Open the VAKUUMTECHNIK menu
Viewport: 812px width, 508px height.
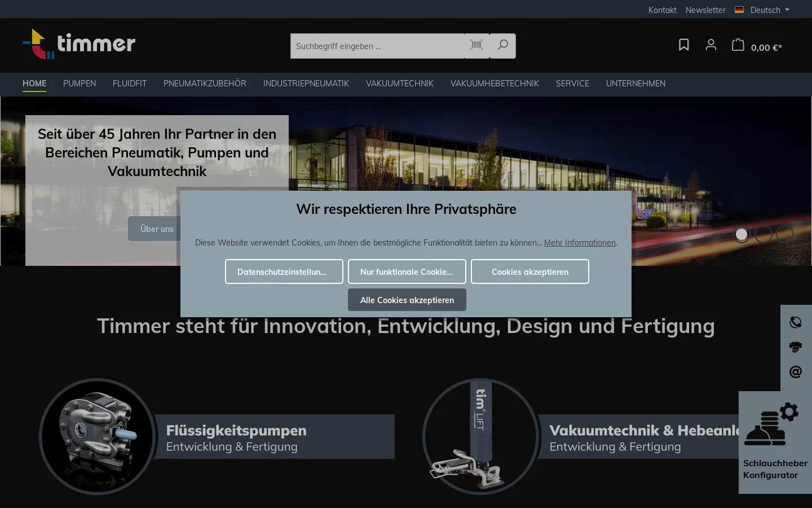pos(400,84)
